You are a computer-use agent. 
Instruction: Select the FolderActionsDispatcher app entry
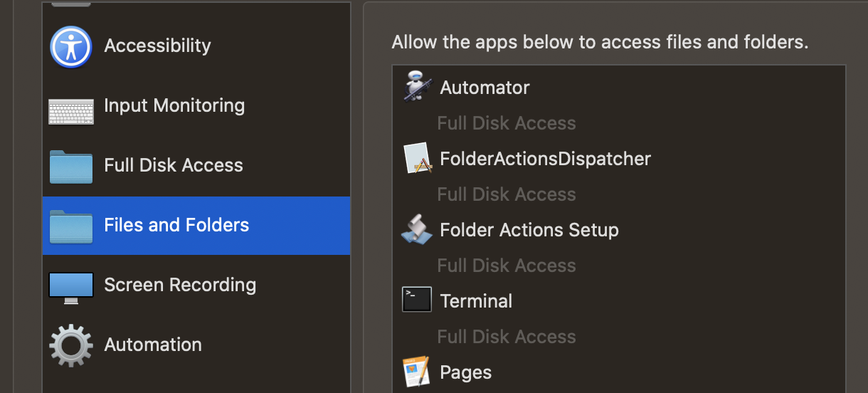click(619, 158)
